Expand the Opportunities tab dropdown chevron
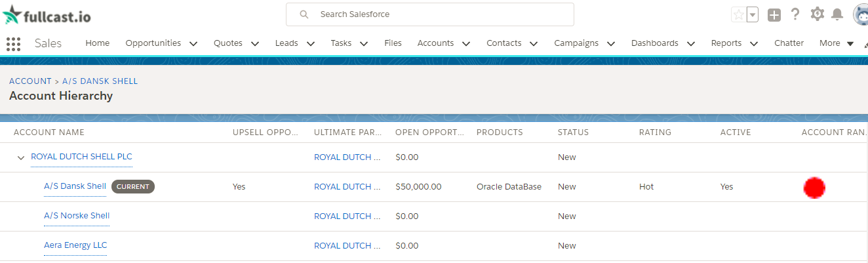Image resolution: width=868 pixels, height=263 pixels. click(193, 44)
